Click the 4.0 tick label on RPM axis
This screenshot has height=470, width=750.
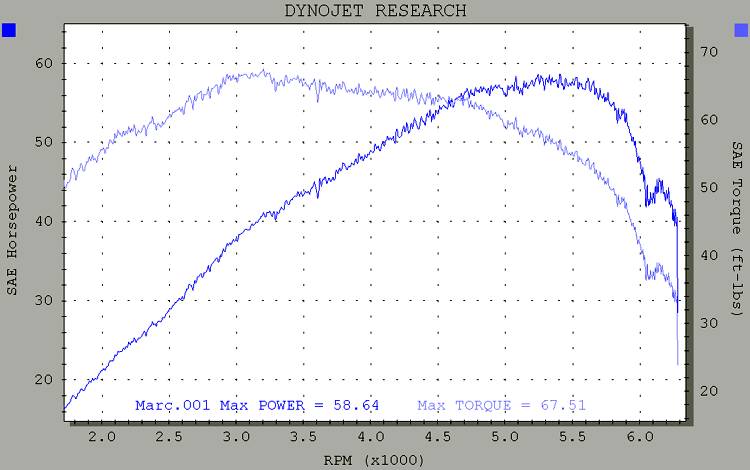pyautogui.click(x=371, y=437)
